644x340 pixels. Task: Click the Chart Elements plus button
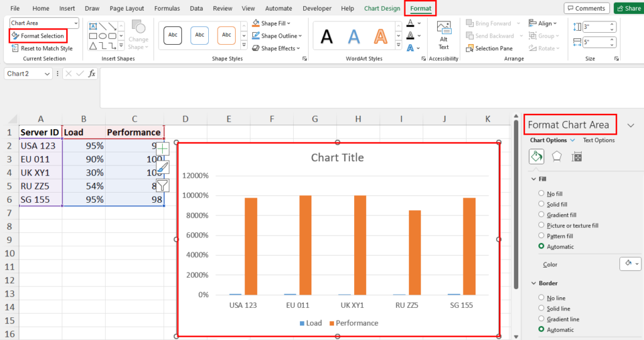coord(163,149)
